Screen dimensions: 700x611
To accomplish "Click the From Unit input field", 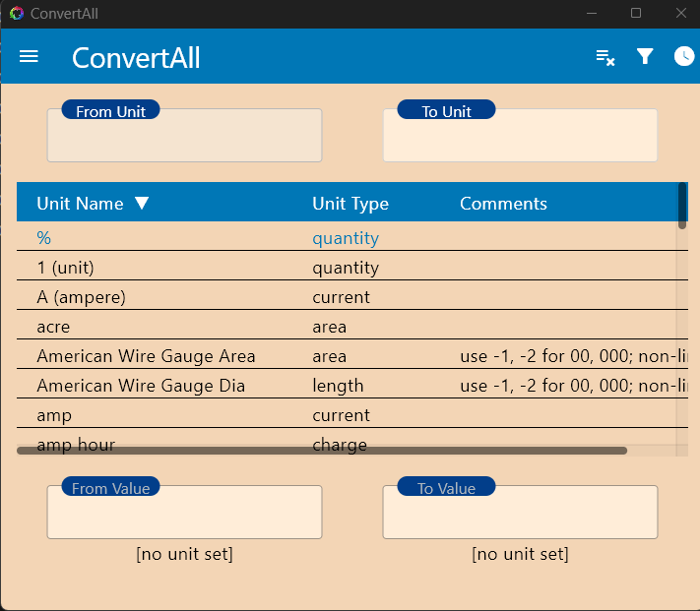I will 184,138.
